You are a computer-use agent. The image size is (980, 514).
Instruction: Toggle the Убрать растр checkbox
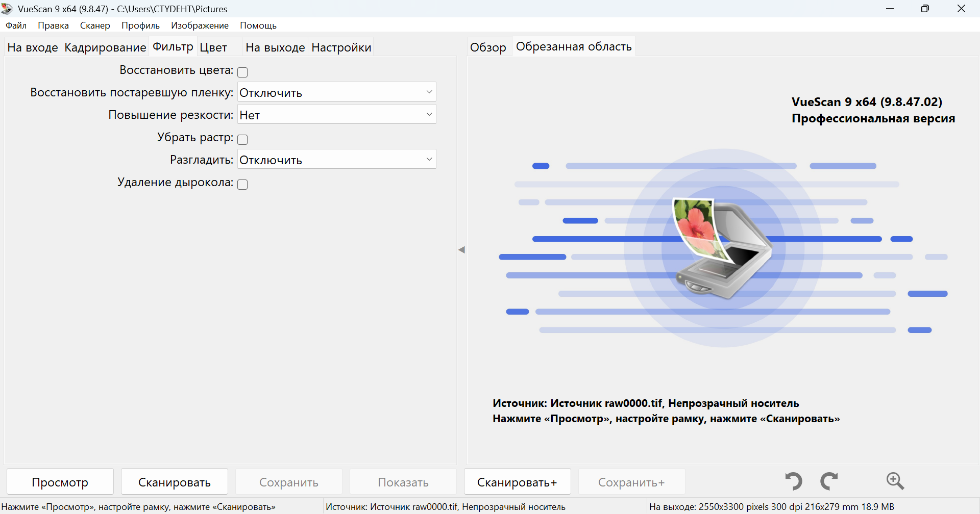point(242,140)
